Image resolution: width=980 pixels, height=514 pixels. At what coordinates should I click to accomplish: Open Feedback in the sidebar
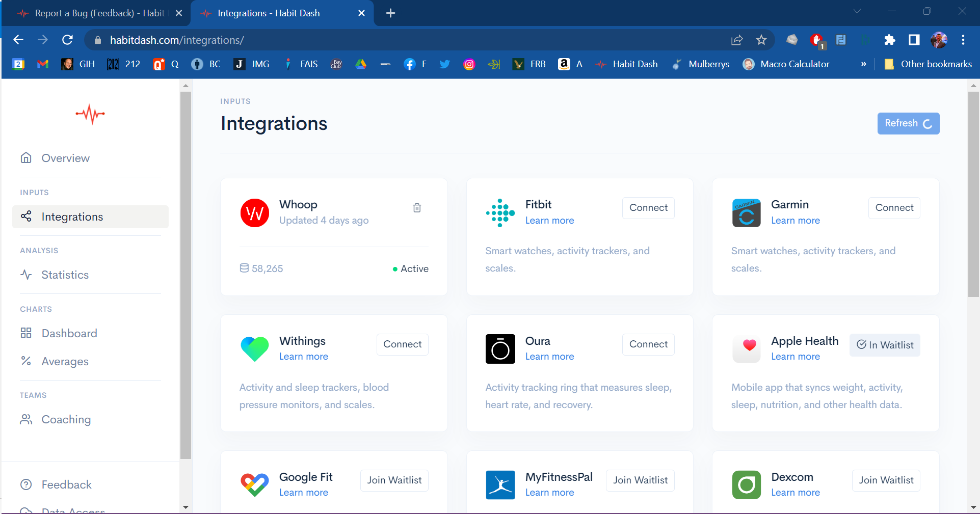(x=90, y=484)
